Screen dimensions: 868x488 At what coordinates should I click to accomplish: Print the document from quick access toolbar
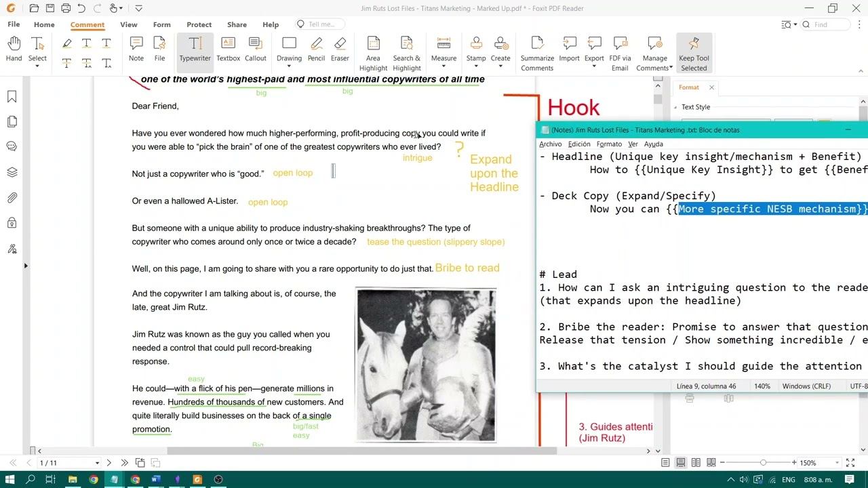(66, 8)
